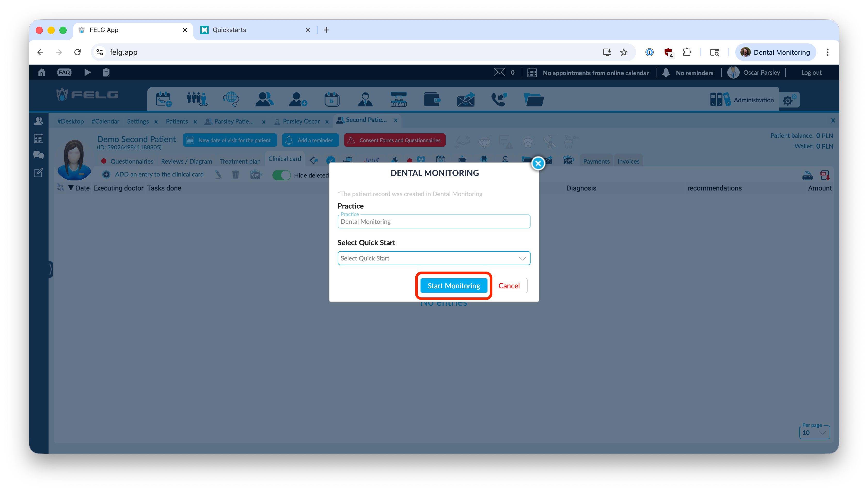Export clinical card to PDF icon
Image resolution: width=868 pixels, height=492 pixels.
pyautogui.click(x=824, y=175)
